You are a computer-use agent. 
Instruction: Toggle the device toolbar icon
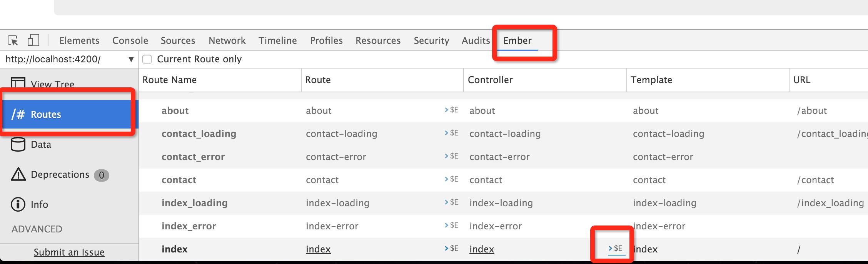click(33, 40)
